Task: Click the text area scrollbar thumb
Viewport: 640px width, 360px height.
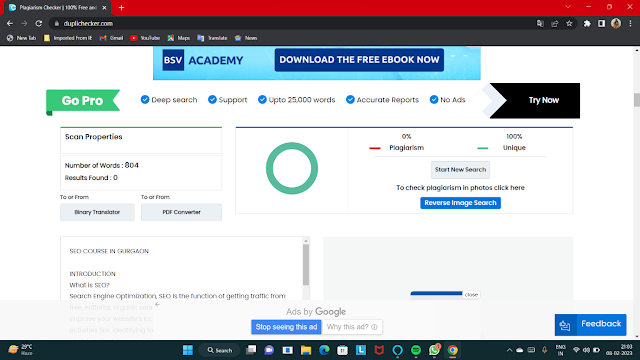Action: pos(306,264)
